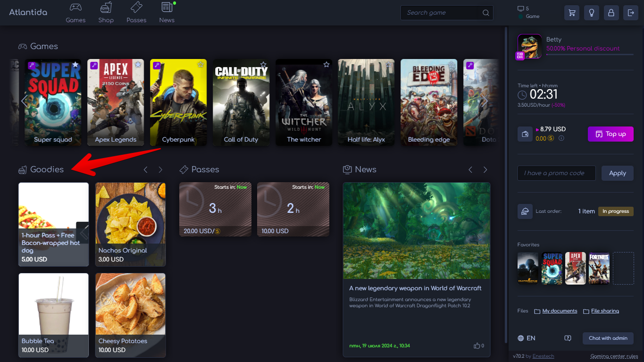Select the Nachos Original item
The width and height of the screenshot is (644, 362).
click(x=131, y=225)
